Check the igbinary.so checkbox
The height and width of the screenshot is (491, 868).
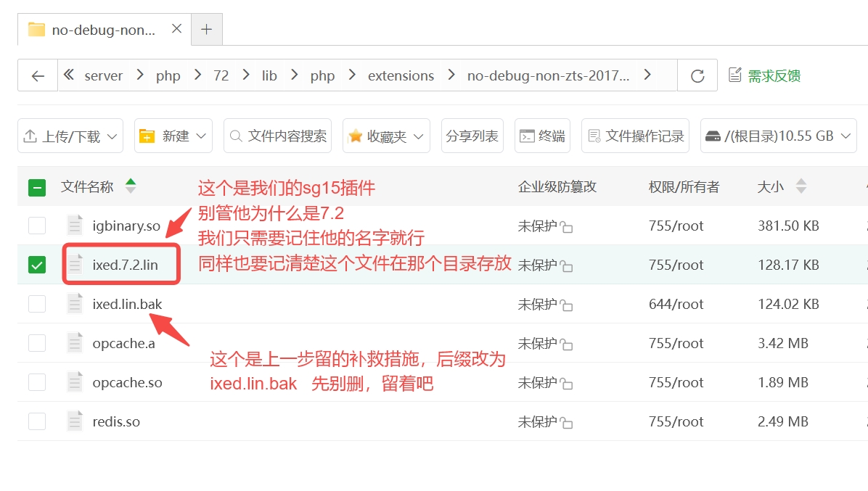pos(37,226)
